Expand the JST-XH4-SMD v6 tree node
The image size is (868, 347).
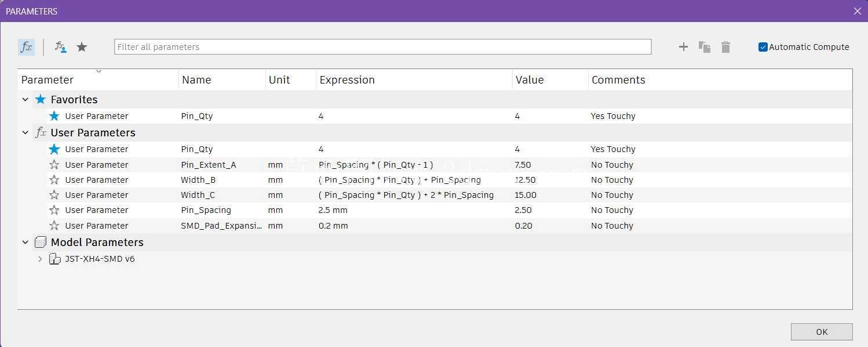click(40, 259)
